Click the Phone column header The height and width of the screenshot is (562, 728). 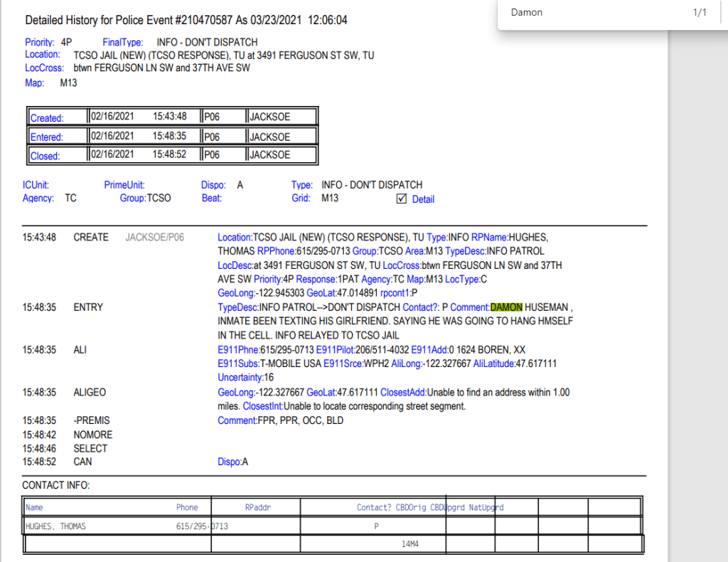[187, 507]
